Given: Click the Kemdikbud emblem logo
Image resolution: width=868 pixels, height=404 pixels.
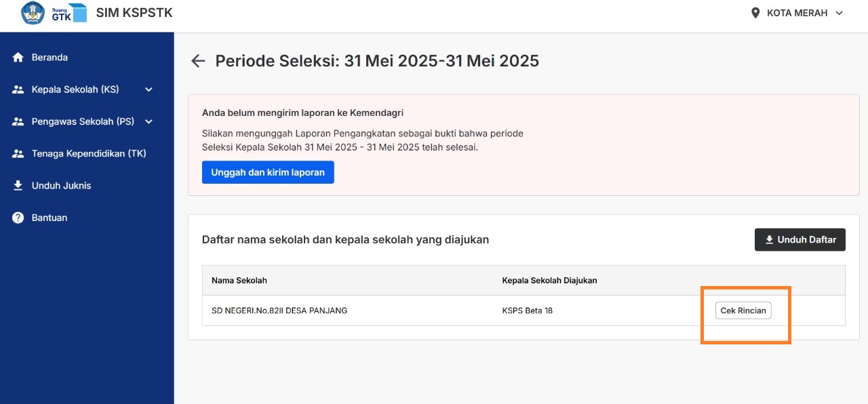Looking at the screenshot, I should tap(33, 13).
